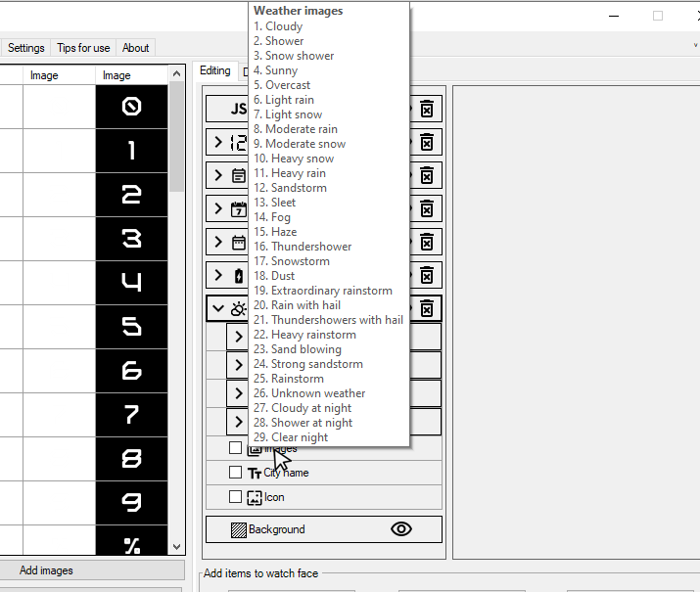This screenshot has height=592, width=700.
Task: Collapse the weather element section
Action: [218, 308]
